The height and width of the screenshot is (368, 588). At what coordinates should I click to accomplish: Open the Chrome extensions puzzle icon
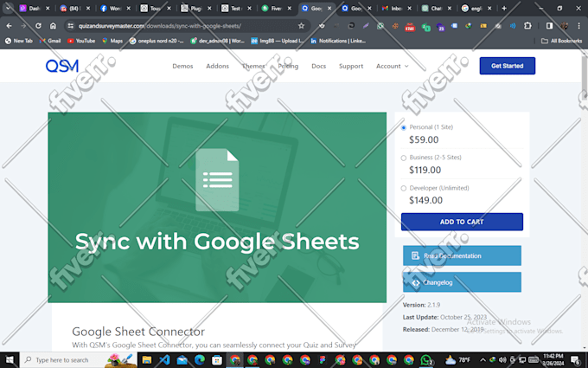tap(527, 25)
